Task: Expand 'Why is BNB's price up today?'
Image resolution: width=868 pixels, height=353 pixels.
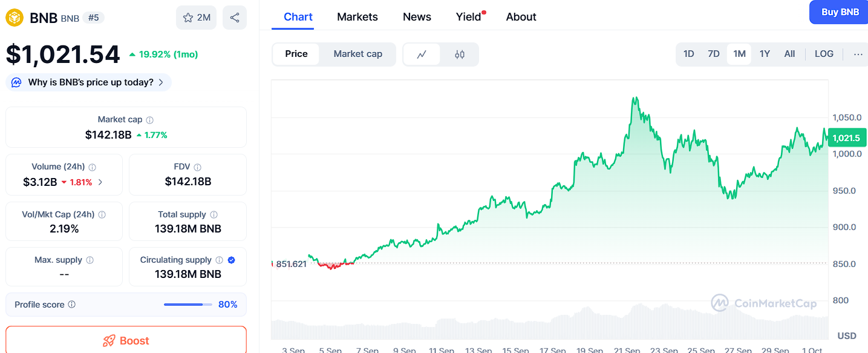Action: click(x=89, y=82)
